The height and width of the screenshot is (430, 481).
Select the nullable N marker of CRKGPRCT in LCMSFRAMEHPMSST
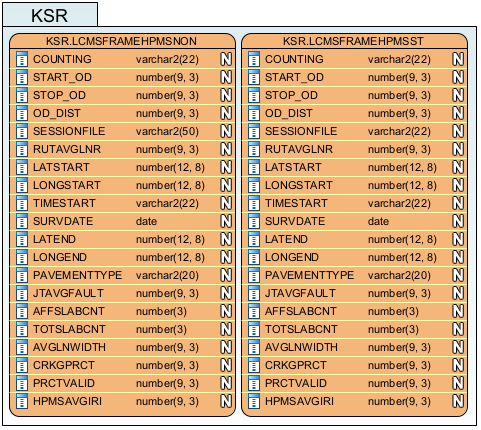[x=458, y=365]
